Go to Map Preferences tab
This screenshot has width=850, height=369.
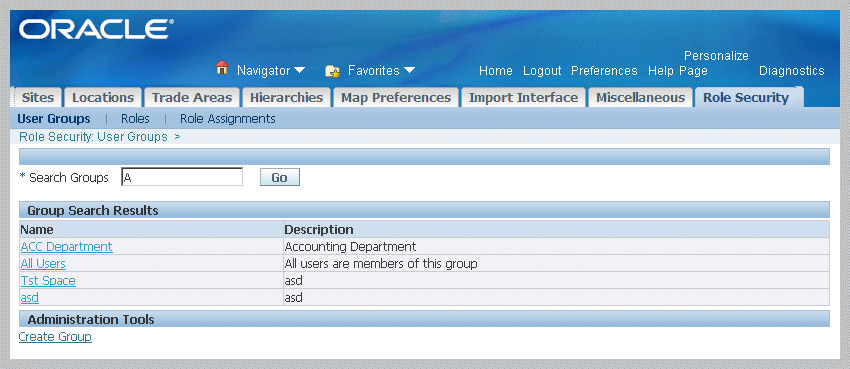tap(396, 98)
